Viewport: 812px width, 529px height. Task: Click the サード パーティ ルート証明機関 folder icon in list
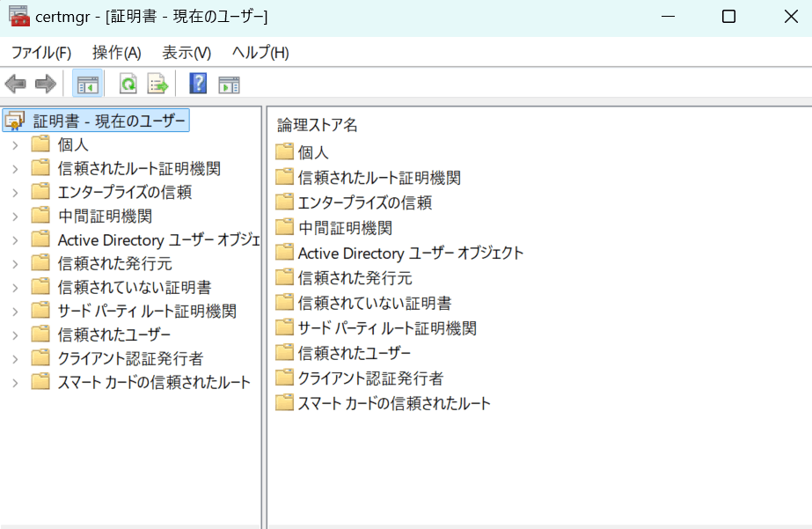click(284, 327)
